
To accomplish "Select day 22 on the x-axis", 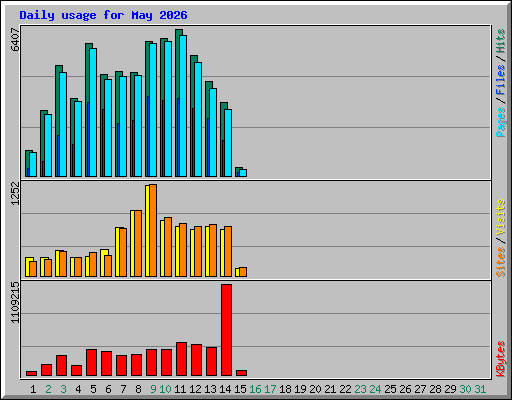I will click(x=345, y=389).
